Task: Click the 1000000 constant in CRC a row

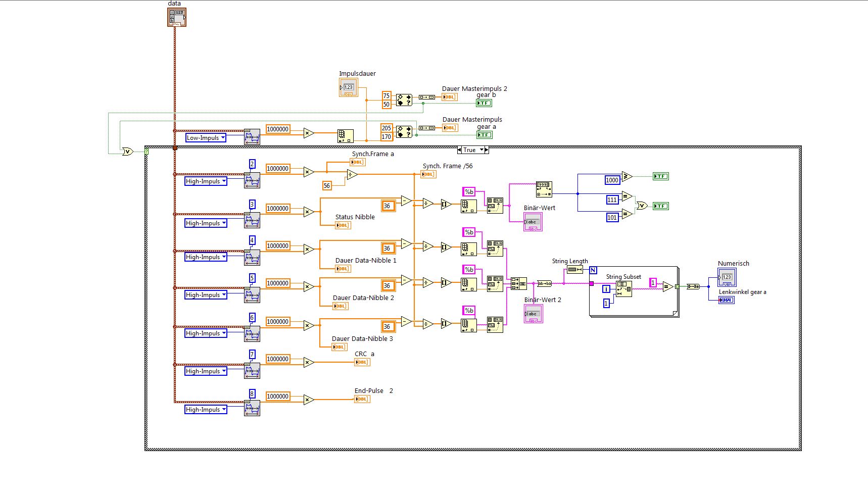Action: coord(277,359)
